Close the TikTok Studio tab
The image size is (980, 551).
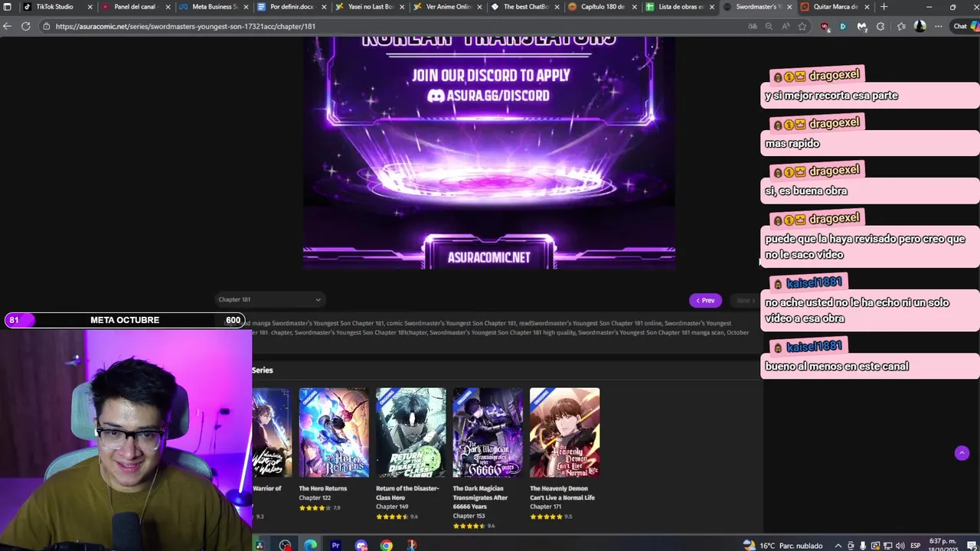click(90, 7)
